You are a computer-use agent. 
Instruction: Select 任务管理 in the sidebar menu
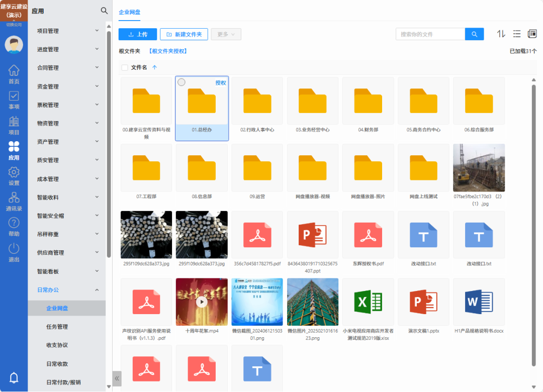57,327
